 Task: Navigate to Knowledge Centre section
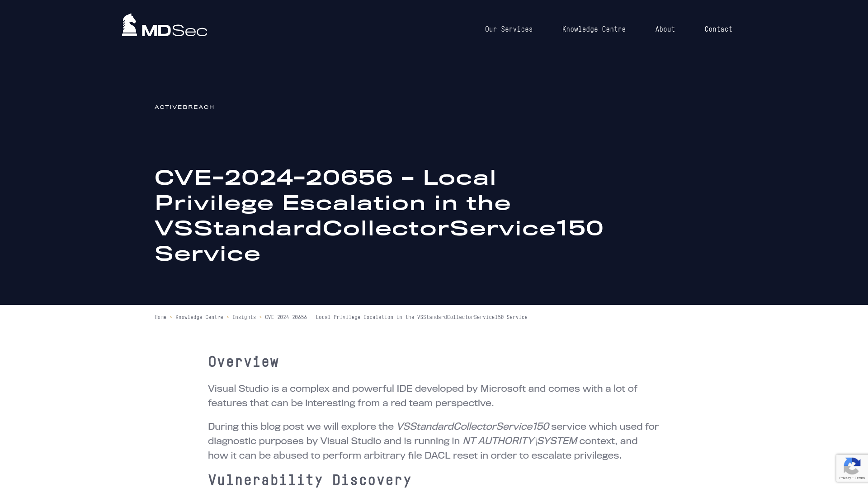[594, 28]
